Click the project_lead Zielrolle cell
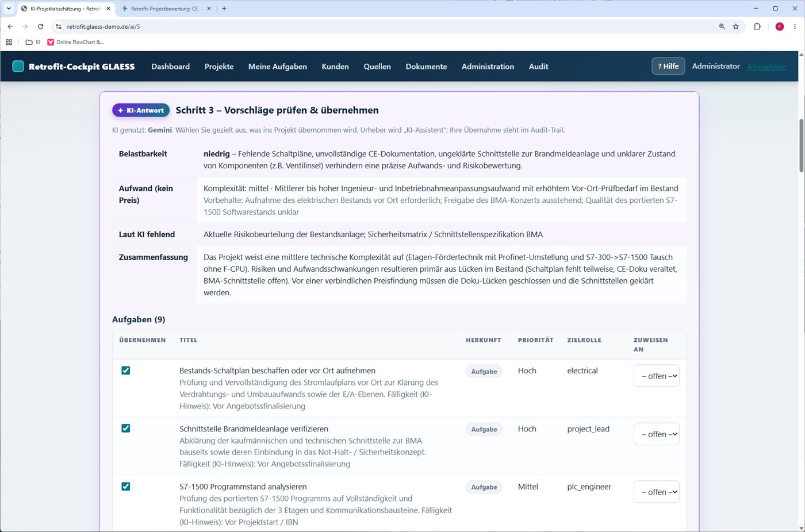805x532 pixels. [x=588, y=429]
